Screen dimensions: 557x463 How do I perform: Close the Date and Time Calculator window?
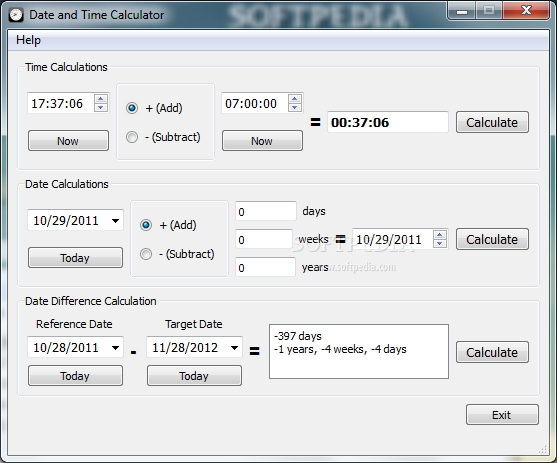pyautogui.click(x=526, y=10)
